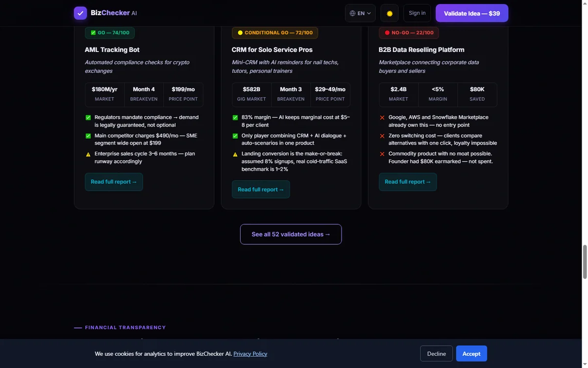The width and height of the screenshot is (588, 368).
Task: Click green check icon beside Only player combining CRM
Action: [235, 136]
